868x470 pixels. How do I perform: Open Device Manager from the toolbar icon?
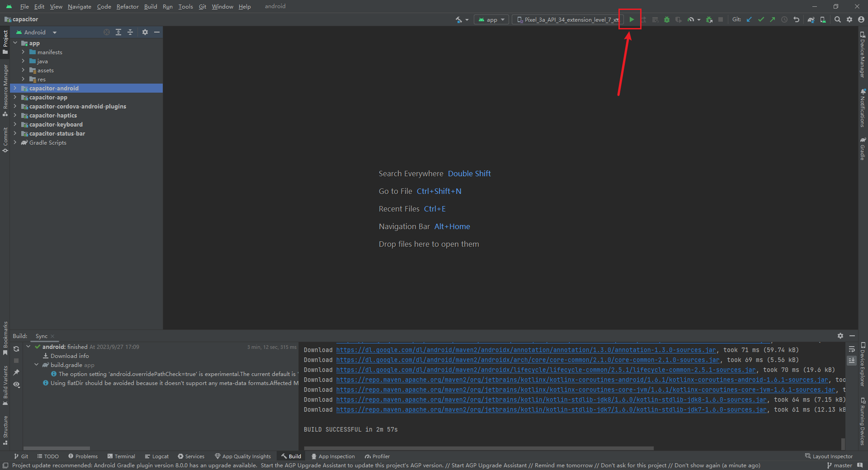tap(823, 19)
